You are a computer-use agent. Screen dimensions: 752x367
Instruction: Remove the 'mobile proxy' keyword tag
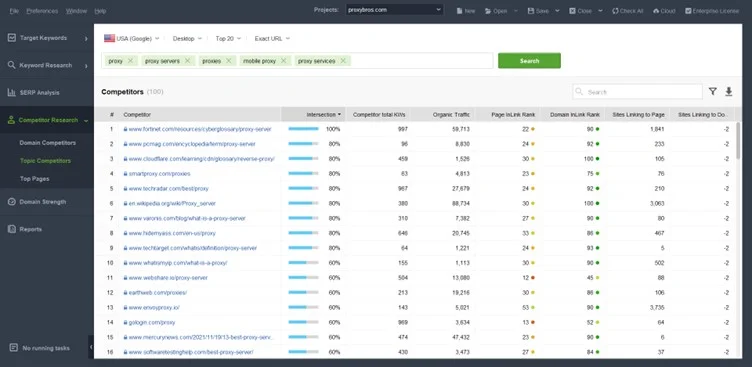click(283, 60)
